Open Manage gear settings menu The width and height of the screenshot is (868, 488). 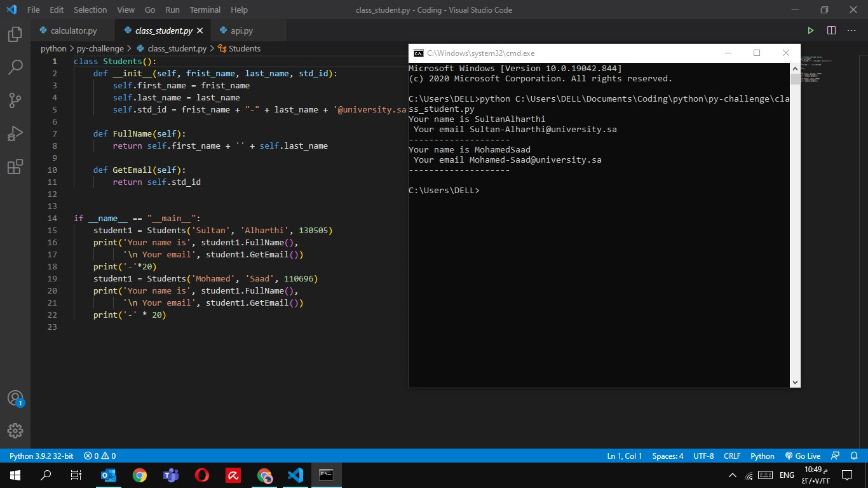tap(15, 431)
